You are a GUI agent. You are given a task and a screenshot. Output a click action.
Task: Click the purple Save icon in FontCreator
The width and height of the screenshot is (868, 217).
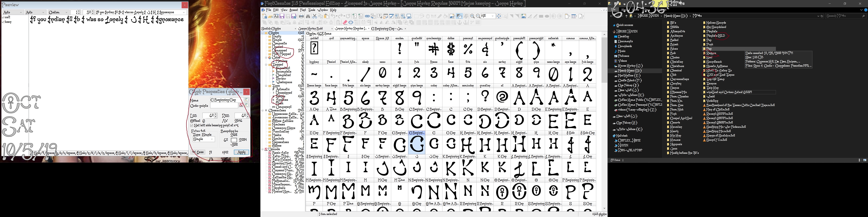282,16
